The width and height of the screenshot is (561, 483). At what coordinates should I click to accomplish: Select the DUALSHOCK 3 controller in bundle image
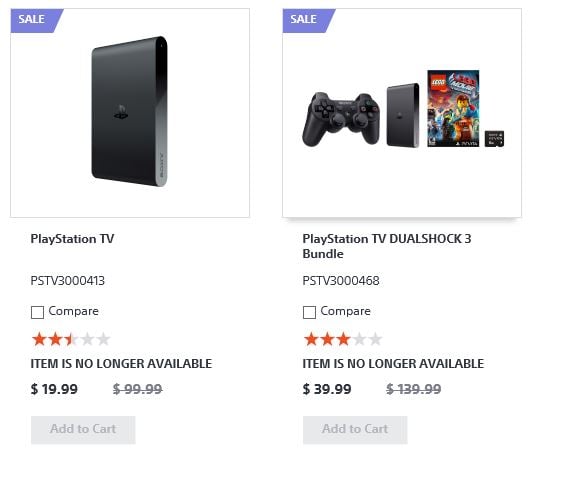coord(341,119)
